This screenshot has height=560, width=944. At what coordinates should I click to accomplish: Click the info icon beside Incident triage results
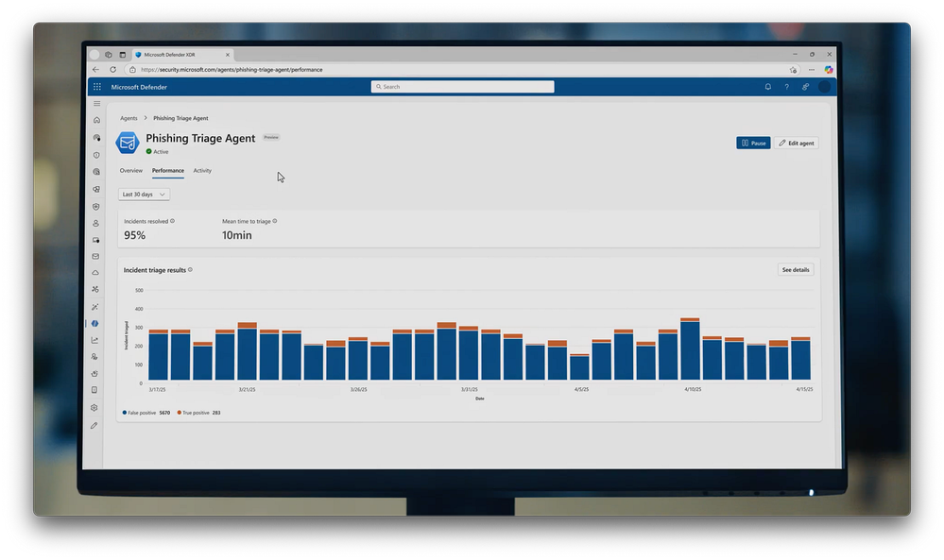tap(190, 269)
